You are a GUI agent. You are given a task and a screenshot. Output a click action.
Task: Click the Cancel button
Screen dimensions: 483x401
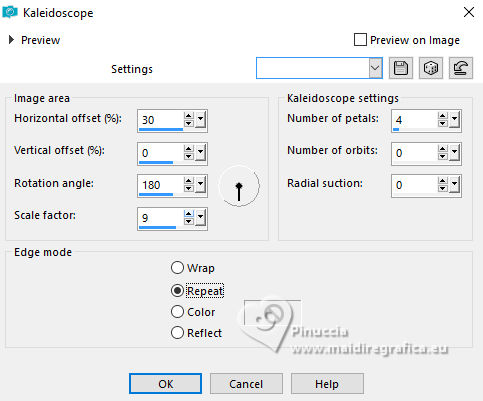coord(246,384)
